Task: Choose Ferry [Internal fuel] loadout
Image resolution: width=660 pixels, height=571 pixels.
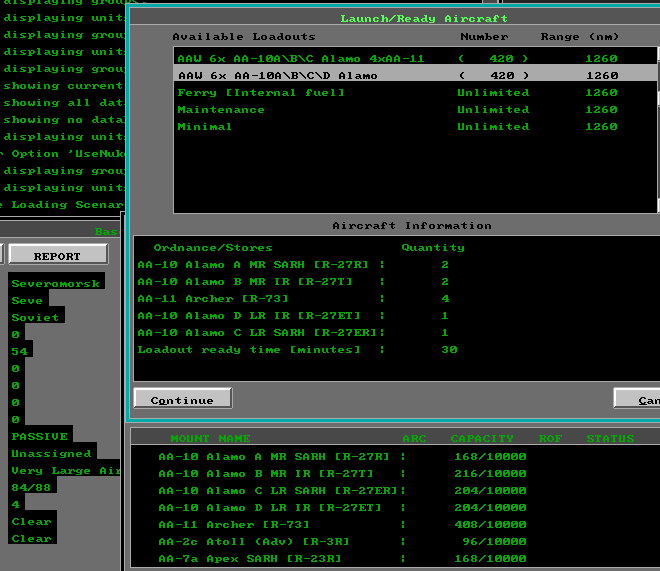Action: coord(415,93)
